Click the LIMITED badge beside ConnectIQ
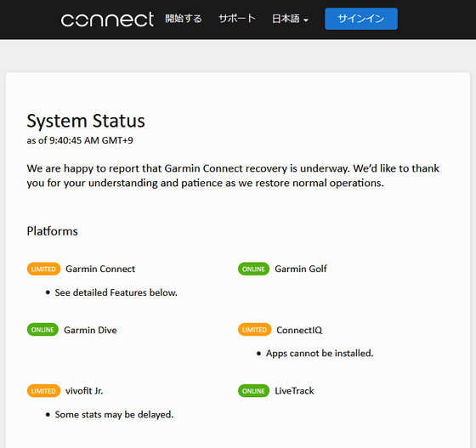Image resolution: width=476 pixels, height=448 pixels. coord(254,330)
